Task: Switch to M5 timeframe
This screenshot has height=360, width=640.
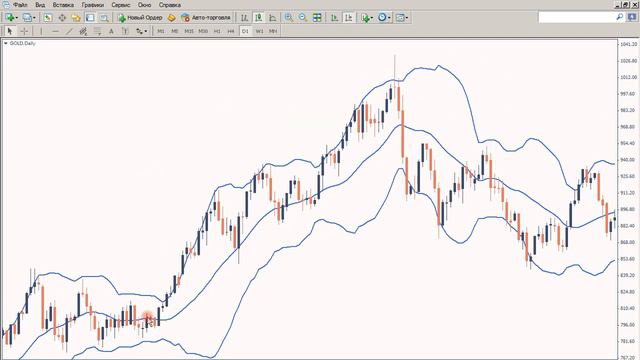Action: [x=175, y=31]
